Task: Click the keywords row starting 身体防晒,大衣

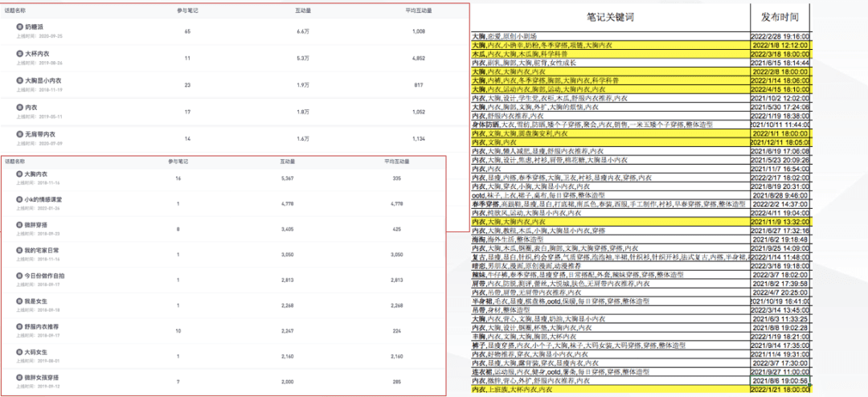Action: [610, 125]
